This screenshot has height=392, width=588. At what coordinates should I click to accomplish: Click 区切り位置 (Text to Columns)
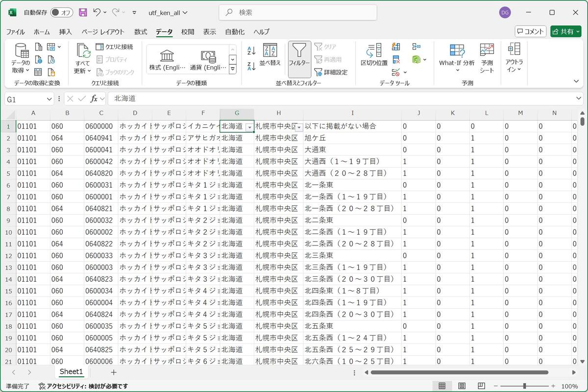coord(374,55)
